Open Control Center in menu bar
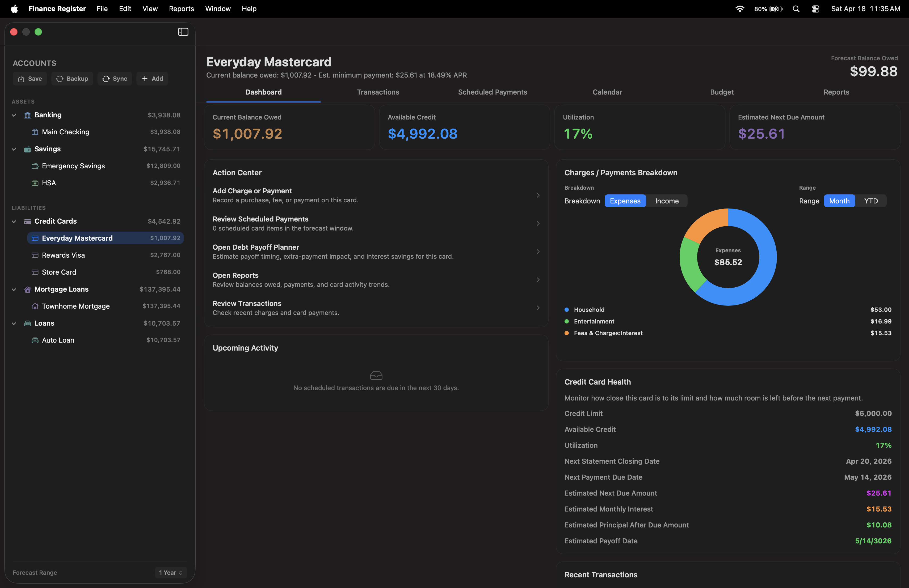The image size is (909, 588). [x=815, y=9]
